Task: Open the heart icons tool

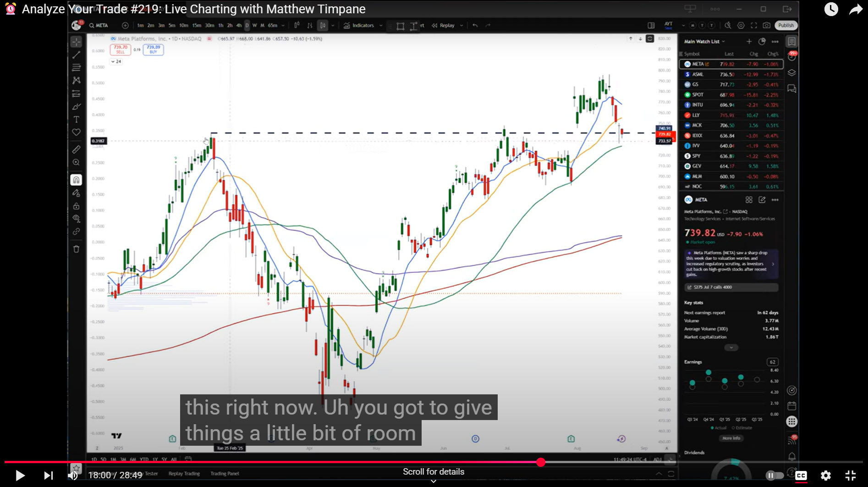Action: pyautogui.click(x=76, y=132)
